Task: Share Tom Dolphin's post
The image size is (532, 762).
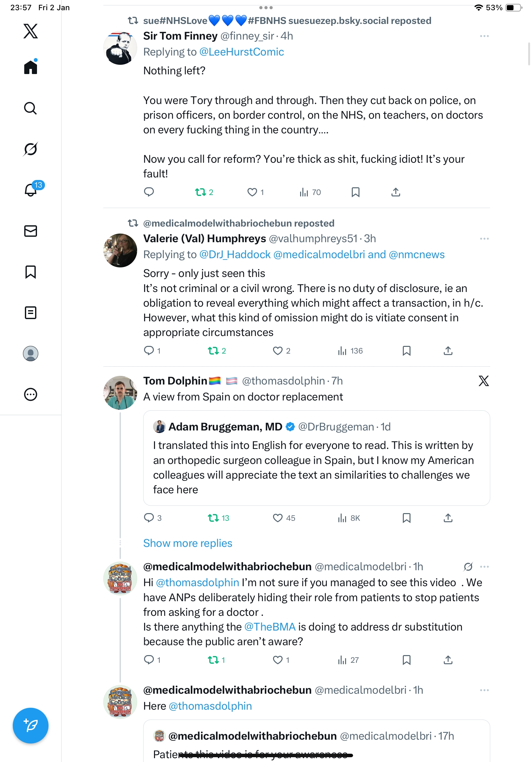Action: point(448,518)
